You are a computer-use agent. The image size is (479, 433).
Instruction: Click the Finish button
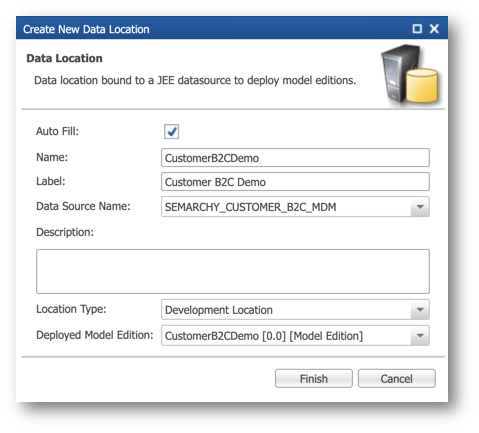(x=314, y=378)
